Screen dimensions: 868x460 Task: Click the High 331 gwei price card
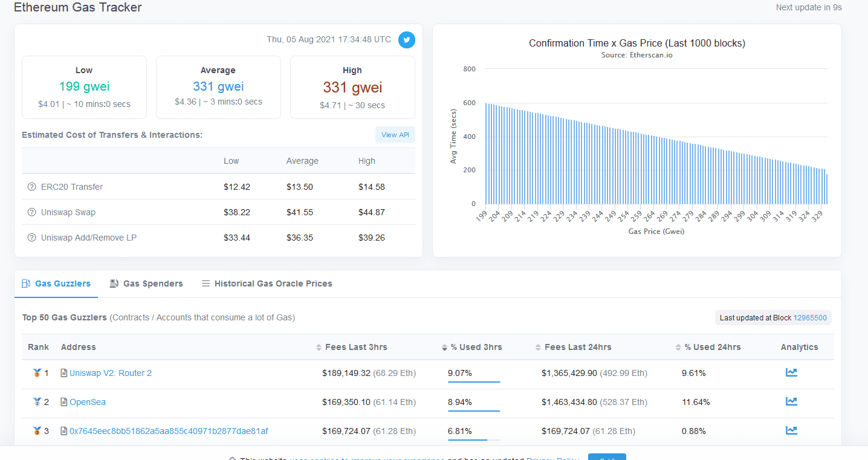pyautogui.click(x=352, y=88)
